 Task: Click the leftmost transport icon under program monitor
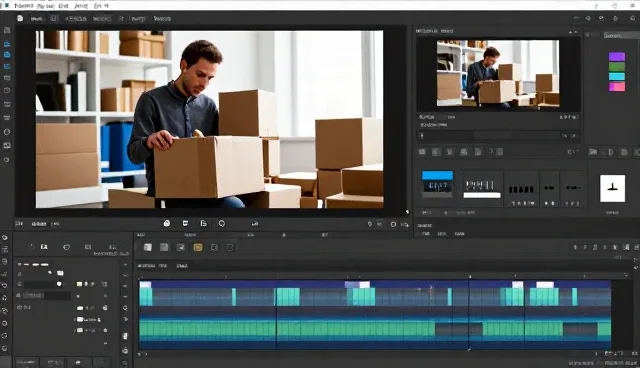tap(167, 223)
